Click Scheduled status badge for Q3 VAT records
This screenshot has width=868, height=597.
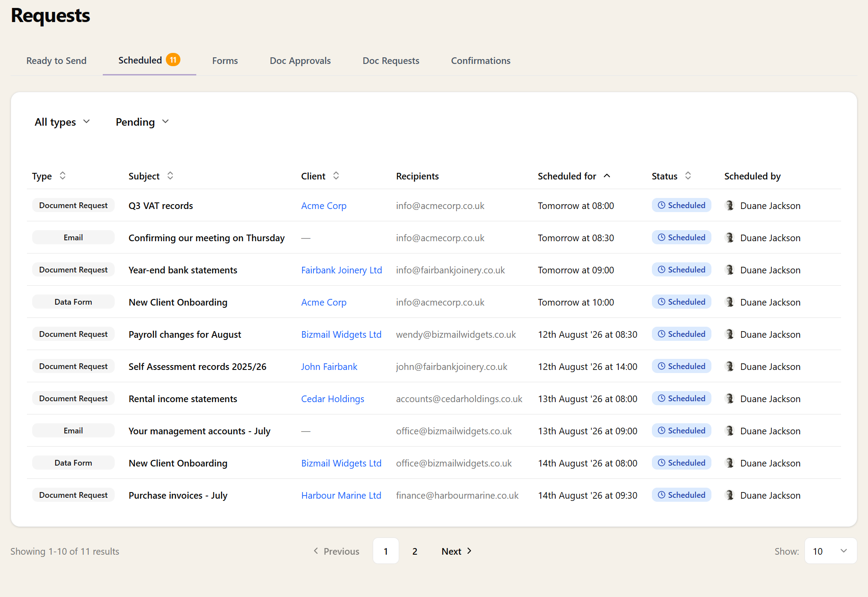pyautogui.click(x=681, y=205)
